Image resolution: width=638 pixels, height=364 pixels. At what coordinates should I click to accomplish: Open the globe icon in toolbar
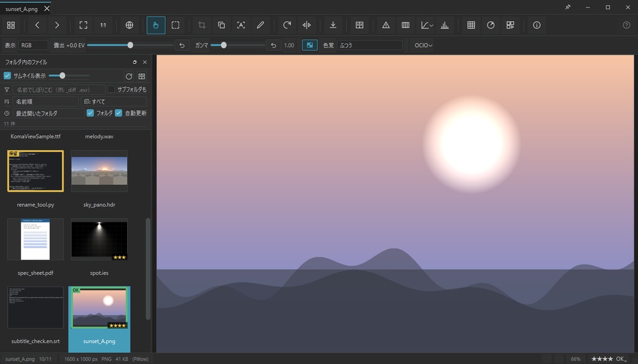pyautogui.click(x=130, y=25)
